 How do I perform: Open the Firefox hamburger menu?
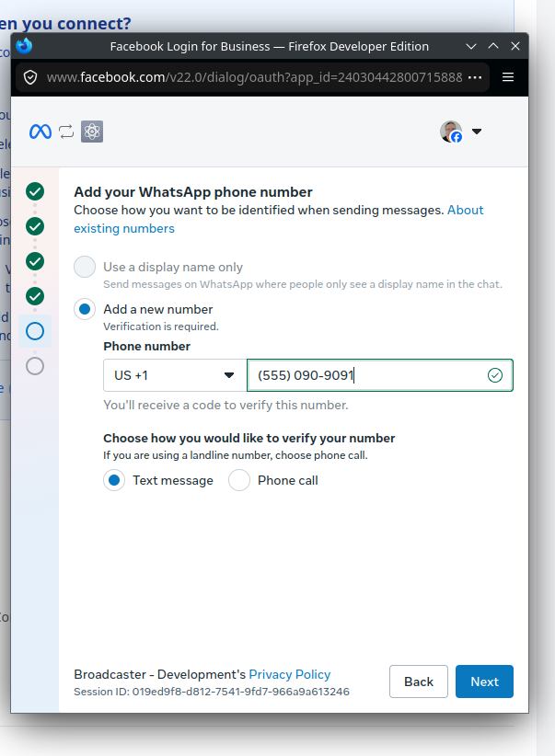pos(508,77)
